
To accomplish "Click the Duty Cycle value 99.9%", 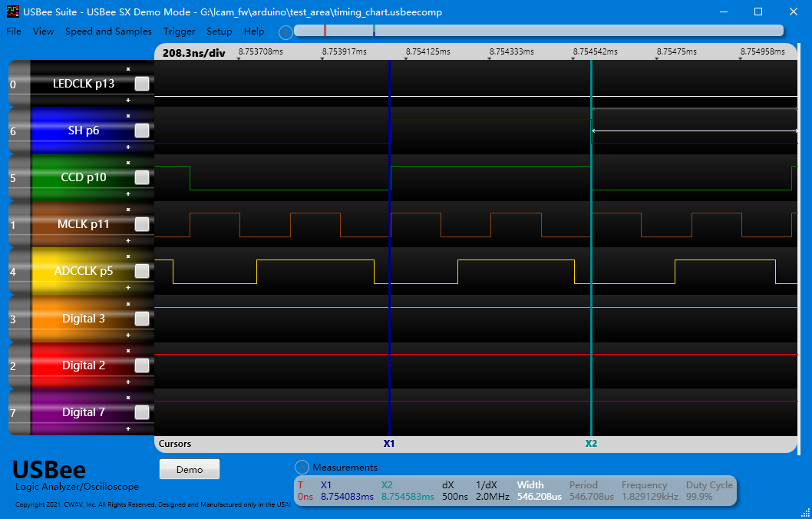I will pyautogui.click(x=699, y=497).
